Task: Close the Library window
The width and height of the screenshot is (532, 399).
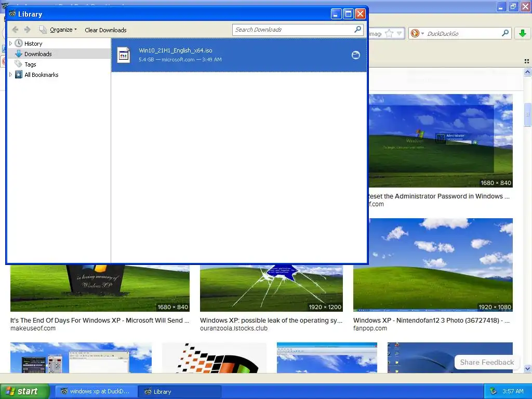Action: 360,14
